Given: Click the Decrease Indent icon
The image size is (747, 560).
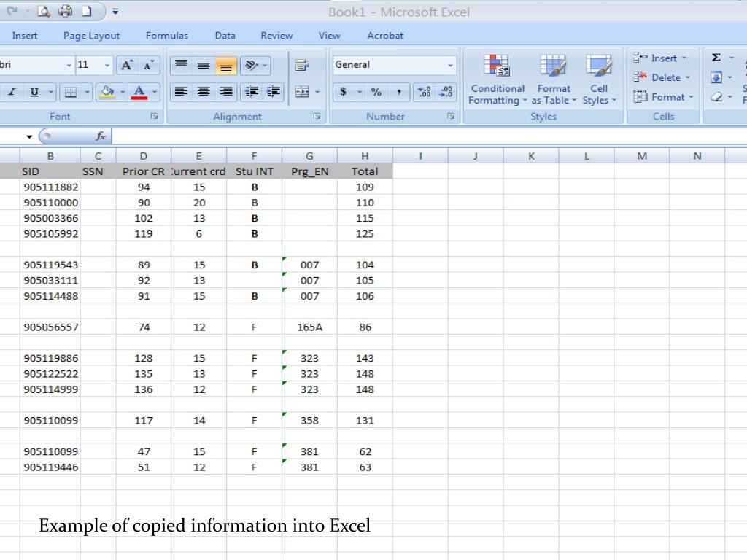Looking at the screenshot, I should [252, 91].
